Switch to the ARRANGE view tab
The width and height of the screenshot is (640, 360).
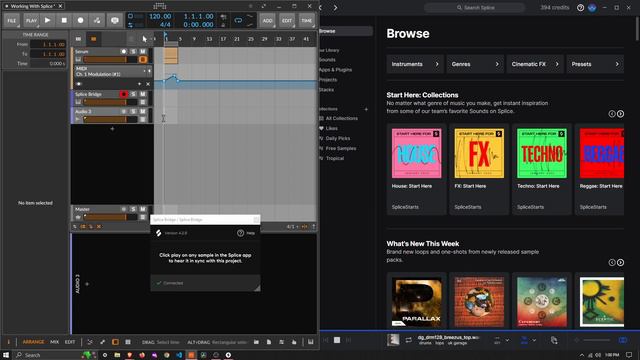click(33, 342)
